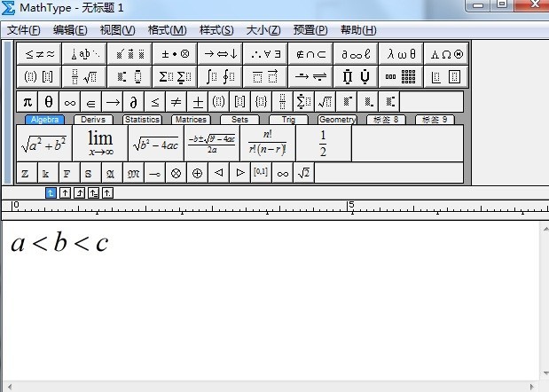
Task: Insert the square root of 2 expression
Action: tap(303, 173)
